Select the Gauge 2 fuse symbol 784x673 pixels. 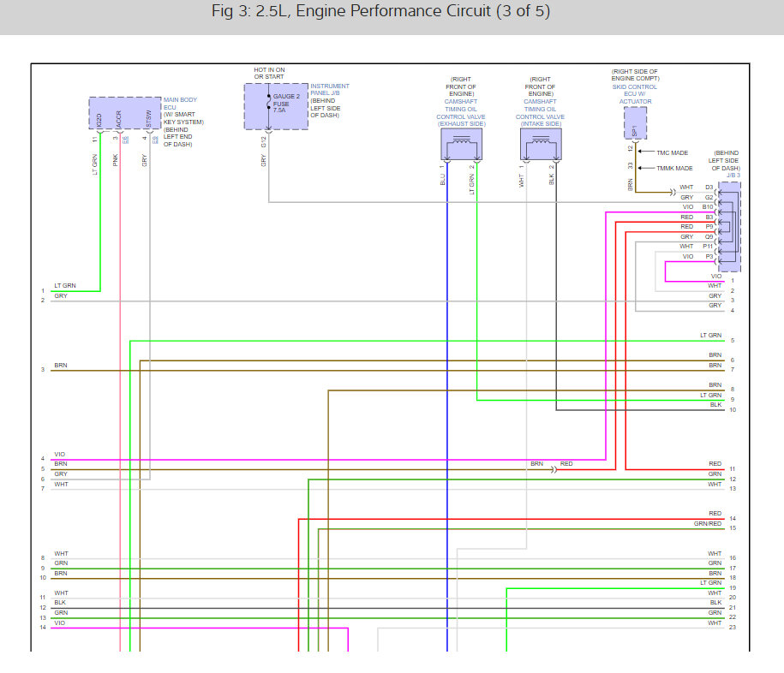[x=276, y=108]
